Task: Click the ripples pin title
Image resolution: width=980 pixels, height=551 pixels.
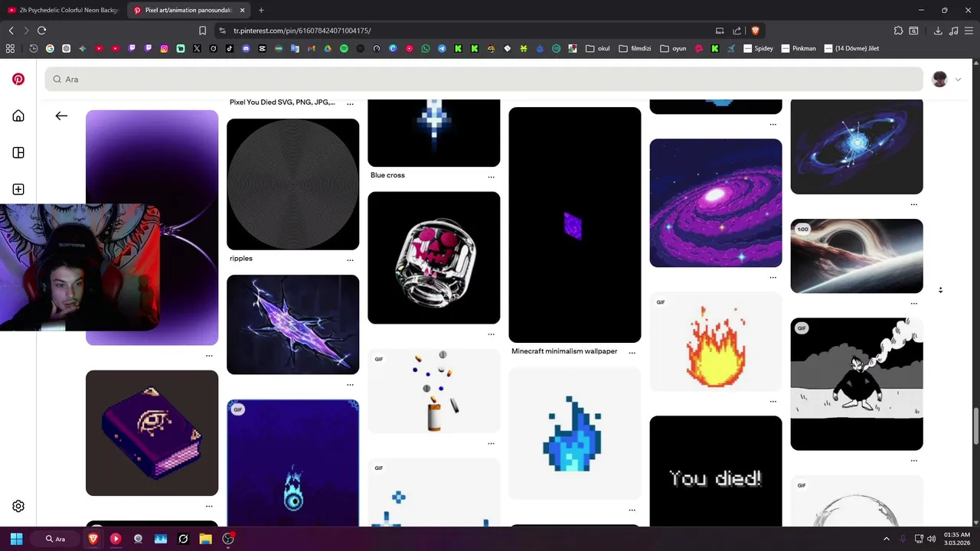Action: point(240,259)
